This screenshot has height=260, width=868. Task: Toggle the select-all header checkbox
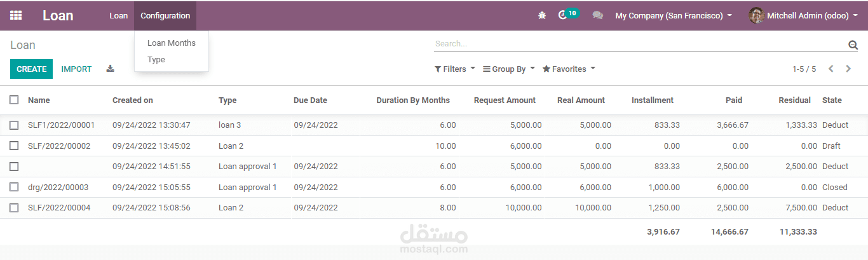14,100
